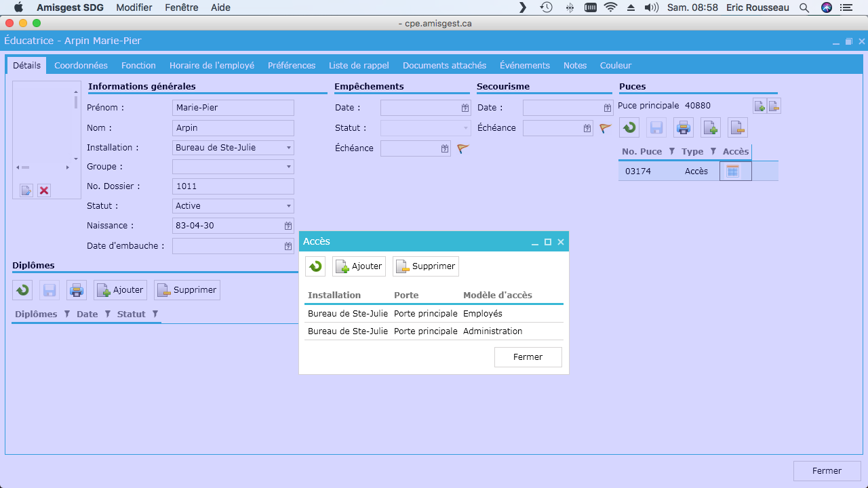Select the Administration access row
868x488 pixels.
434,331
